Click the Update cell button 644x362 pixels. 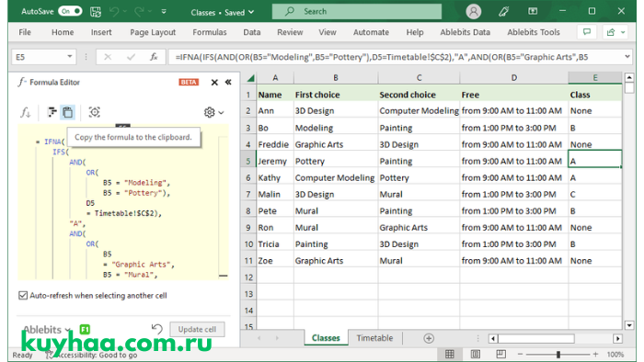tap(197, 329)
